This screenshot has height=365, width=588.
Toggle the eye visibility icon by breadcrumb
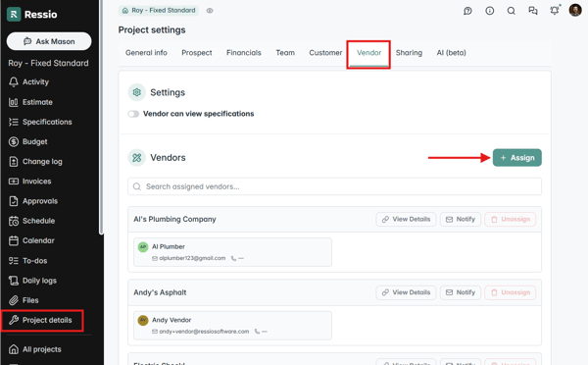pyautogui.click(x=210, y=11)
